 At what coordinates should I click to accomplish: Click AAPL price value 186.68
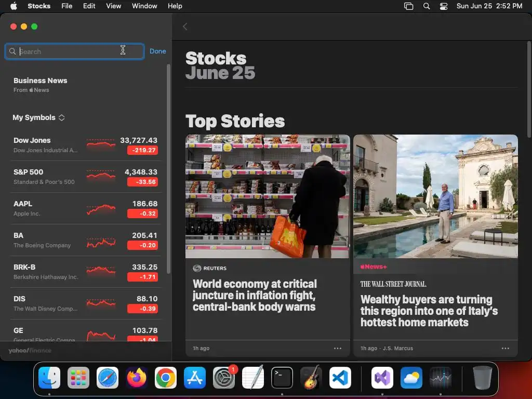click(145, 204)
